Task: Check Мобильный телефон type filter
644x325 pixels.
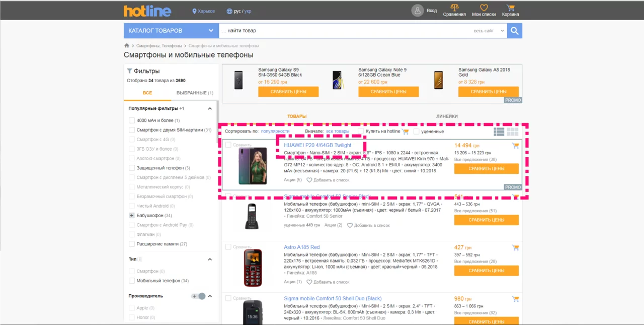Action: [132, 281]
